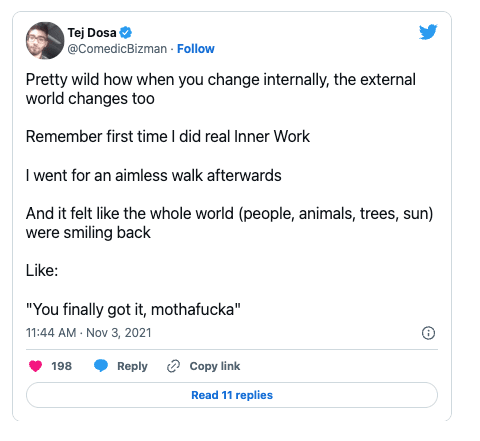The height and width of the screenshot is (441, 480).
Task: Click the "Pretty wild how" tweet paragraph
Action: click(221, 89)
